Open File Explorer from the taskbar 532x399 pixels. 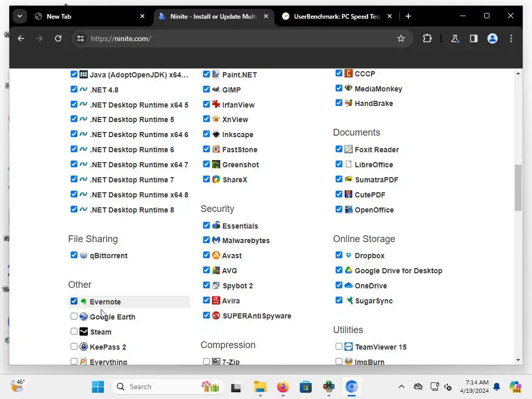click(x=260, y=387)
